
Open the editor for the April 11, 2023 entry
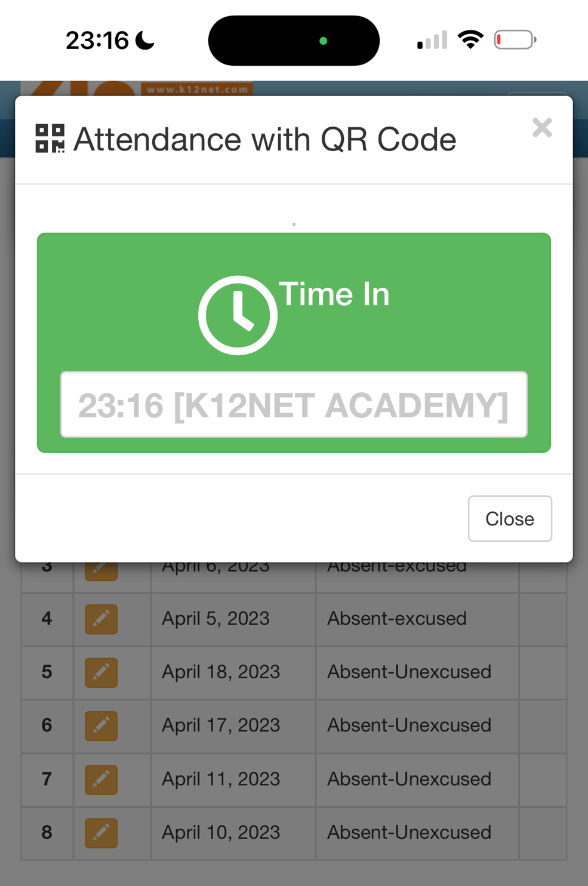(x=101, y=779)
